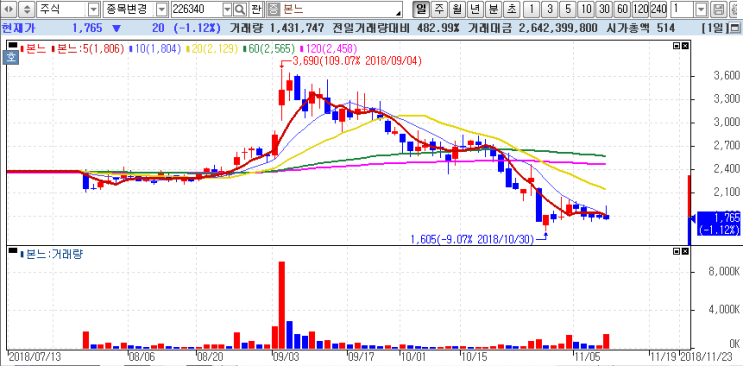The width and height of the screenshot is (743, 366).
Task: Select the 초 second chart period
Action: tap(511, 9)
